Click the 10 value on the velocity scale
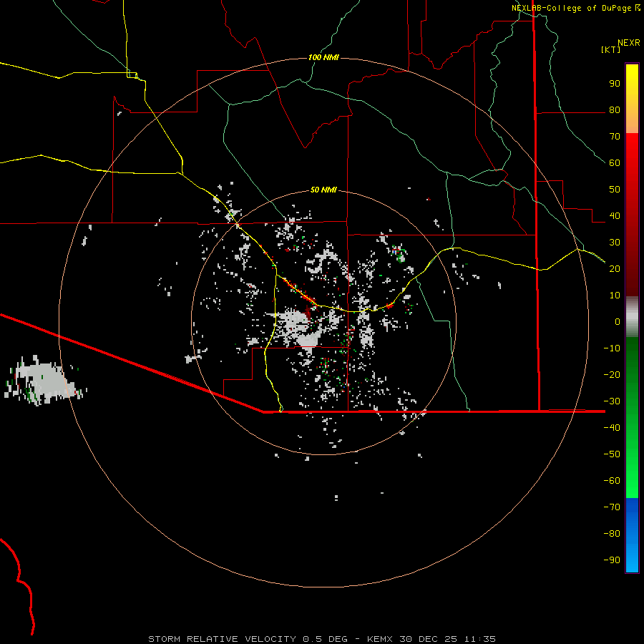This screenshot has width=644, height=644. coord(615,296)
